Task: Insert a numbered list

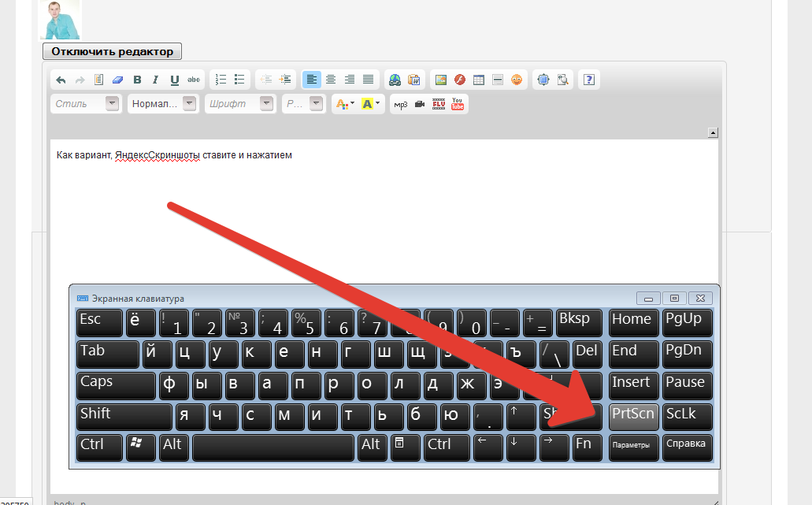Action: [x=221, y=80]
